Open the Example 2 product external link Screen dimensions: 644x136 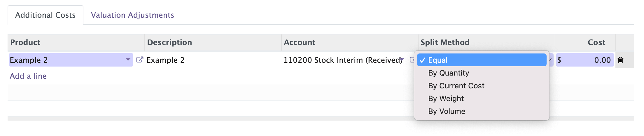140,60
